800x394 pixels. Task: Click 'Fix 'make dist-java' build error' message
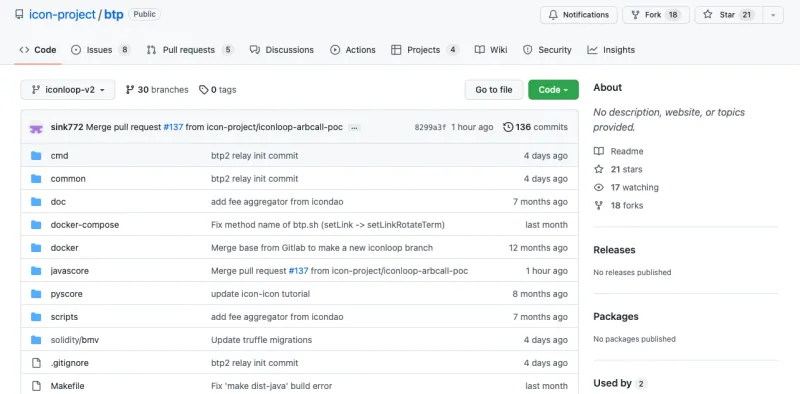[271, 386]
